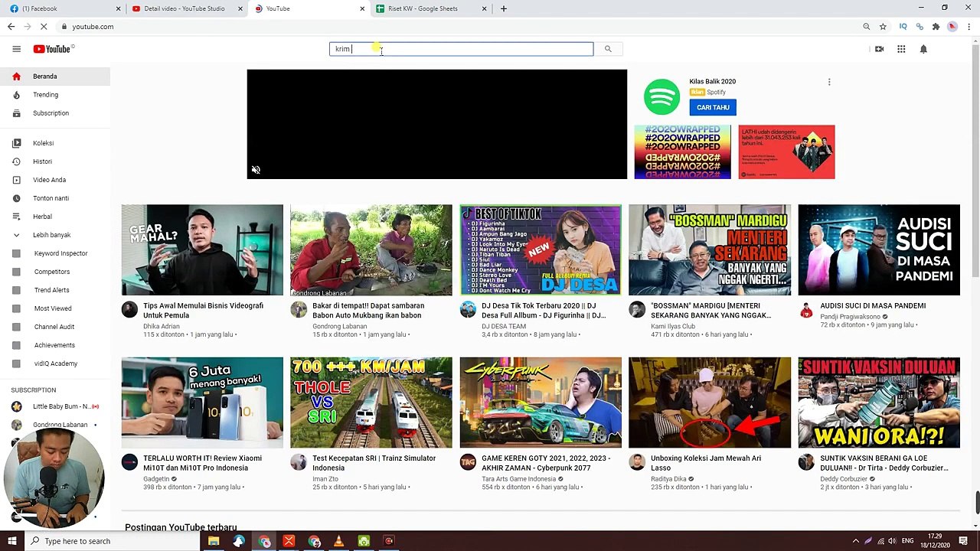
Task: Close the Facebook tab
Action: (x=118, y=8)
